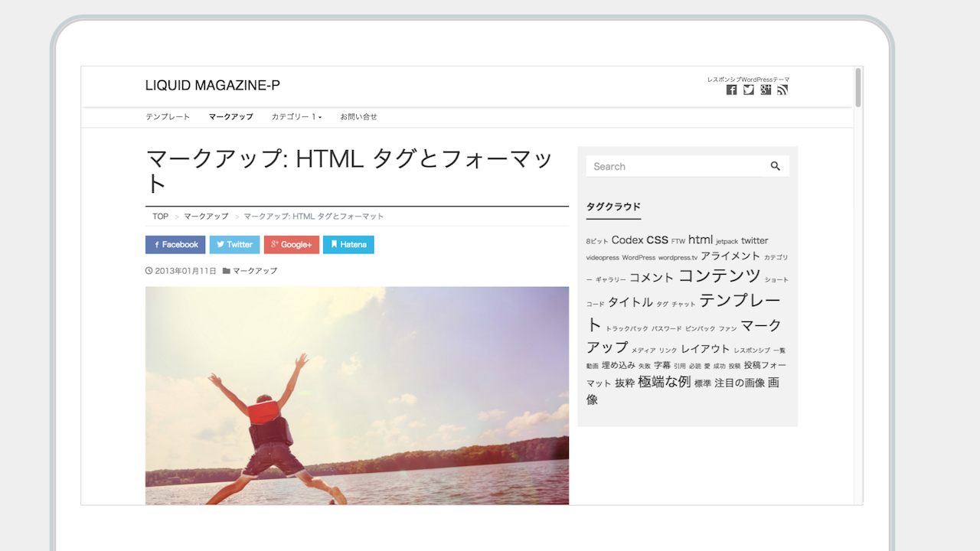Share post with Google+ button
980x551 pixels.
tap(291, 245)
